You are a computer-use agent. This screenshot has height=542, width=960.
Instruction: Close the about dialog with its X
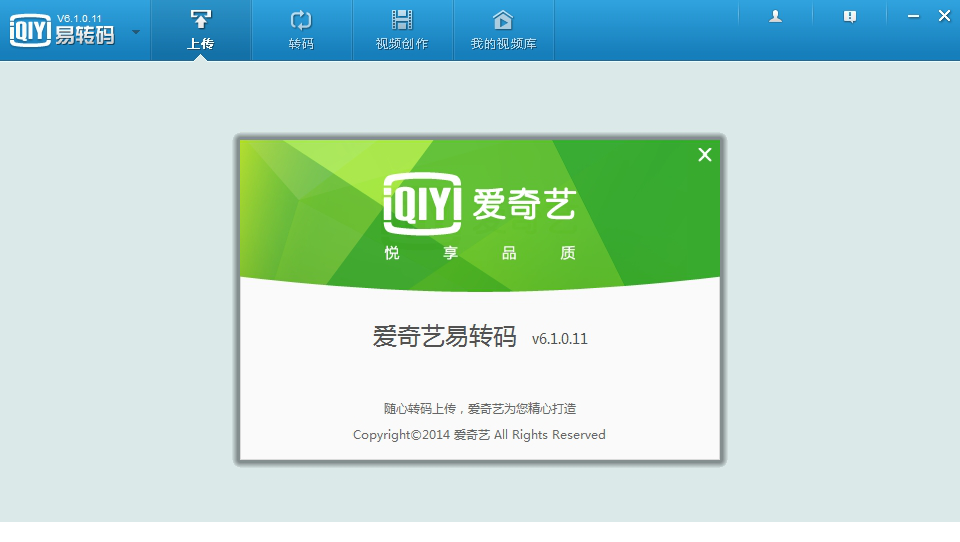pos(705,155)
